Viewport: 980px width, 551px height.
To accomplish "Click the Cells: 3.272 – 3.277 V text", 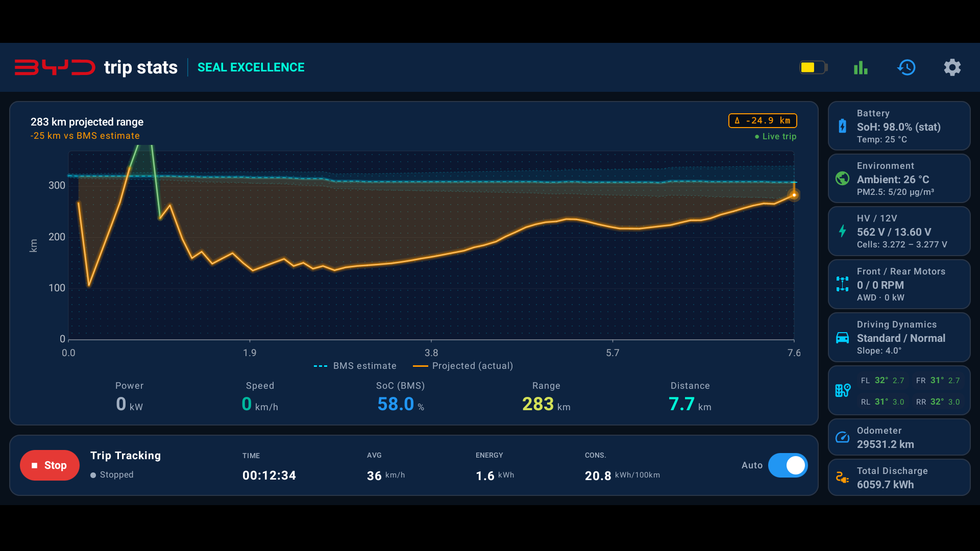I will coord(901,245).
